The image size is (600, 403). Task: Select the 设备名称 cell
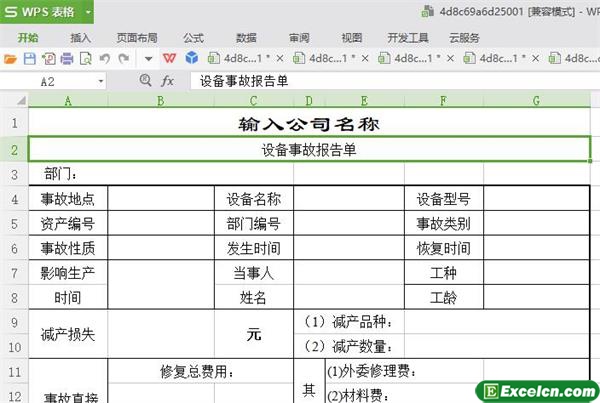coord(253,199)
